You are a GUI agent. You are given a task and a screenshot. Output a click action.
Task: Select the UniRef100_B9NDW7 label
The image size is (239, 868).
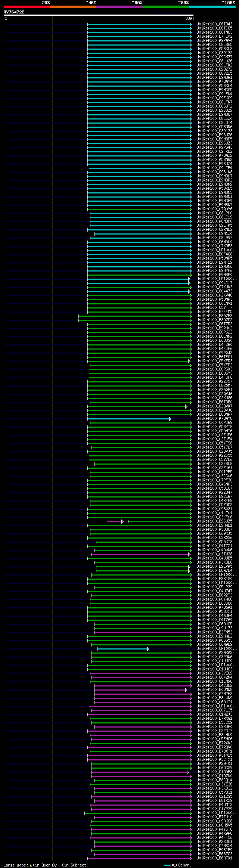214,115
